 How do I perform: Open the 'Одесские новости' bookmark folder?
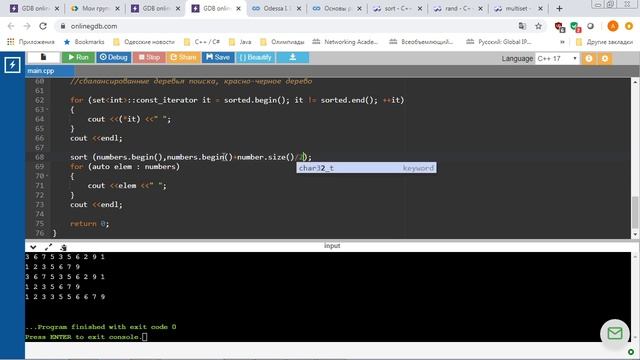(144, 42)
